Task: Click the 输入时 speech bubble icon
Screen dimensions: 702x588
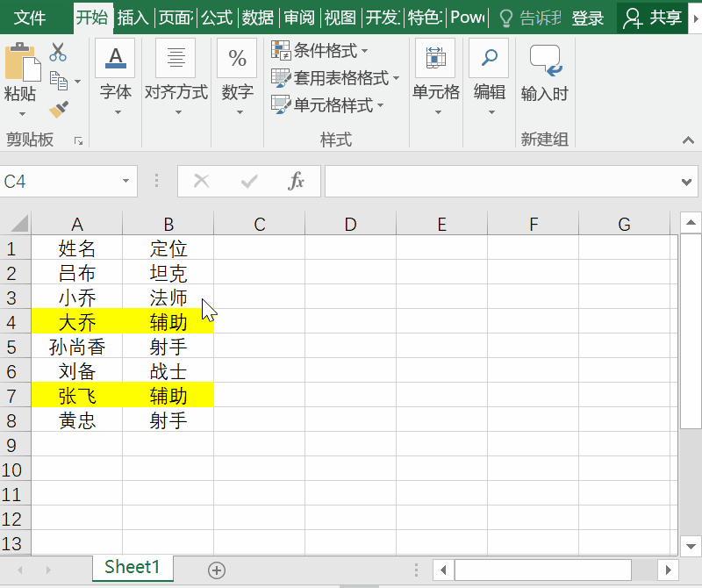Action: 545,61
